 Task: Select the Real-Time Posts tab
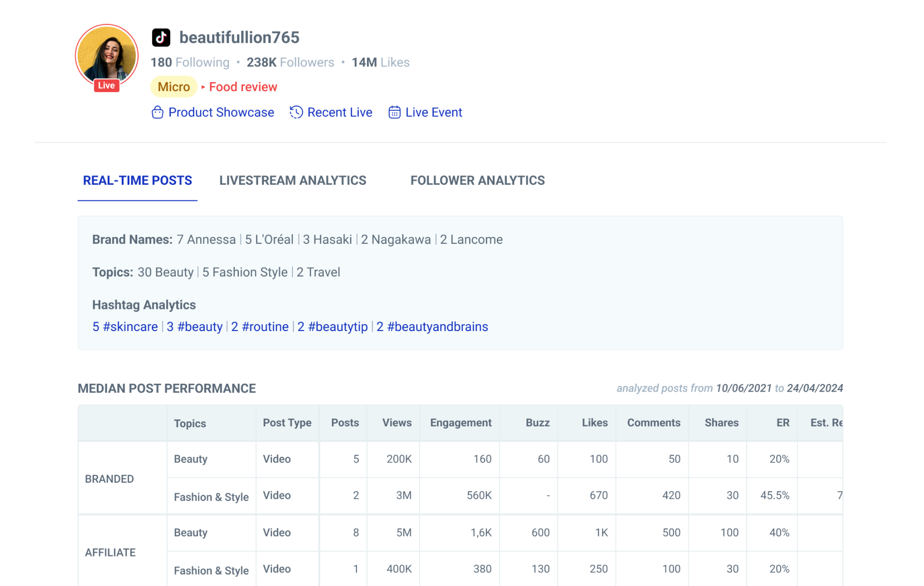coord(137,180)
